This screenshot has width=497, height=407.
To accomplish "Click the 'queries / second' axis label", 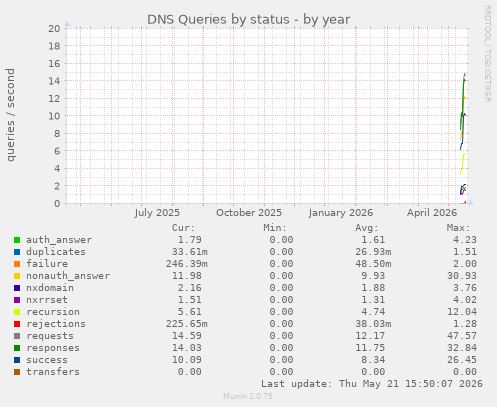I will (x=10, y=115).
